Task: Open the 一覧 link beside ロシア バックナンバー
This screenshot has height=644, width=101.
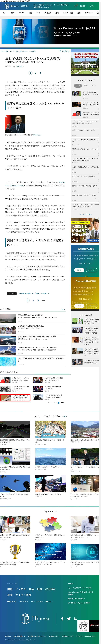Action: (x=65, y=416)
